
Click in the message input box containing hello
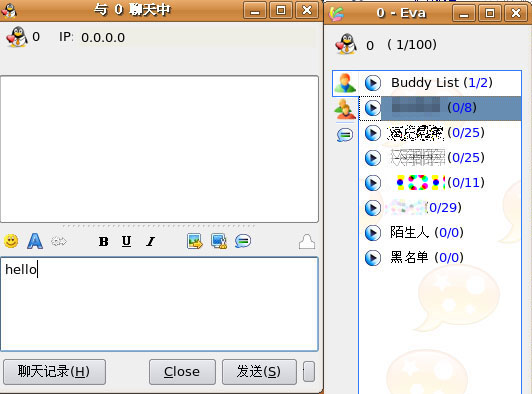(x=159, y=304)
